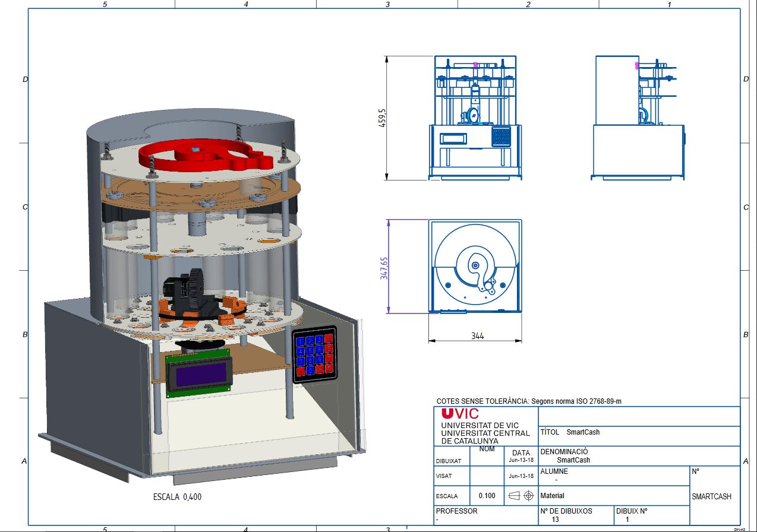The image size is (757, 532).
Task: Click the Jun-13-18 date in VISAT row
Action: [x=521, y=476]
